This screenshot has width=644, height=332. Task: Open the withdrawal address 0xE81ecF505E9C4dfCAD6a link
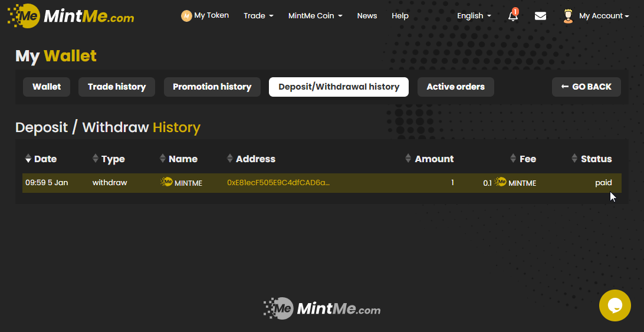point(278,183)
